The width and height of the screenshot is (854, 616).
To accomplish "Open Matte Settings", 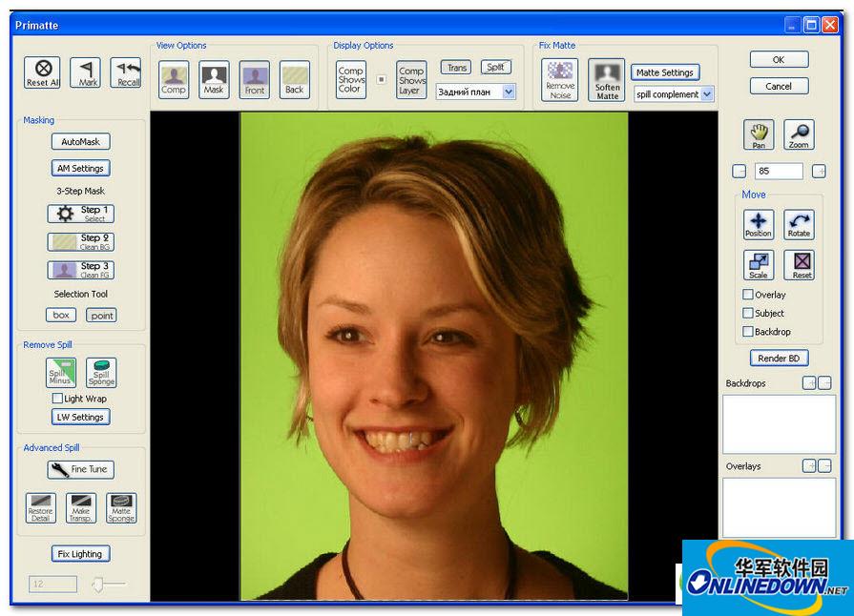I will point(665,72).
